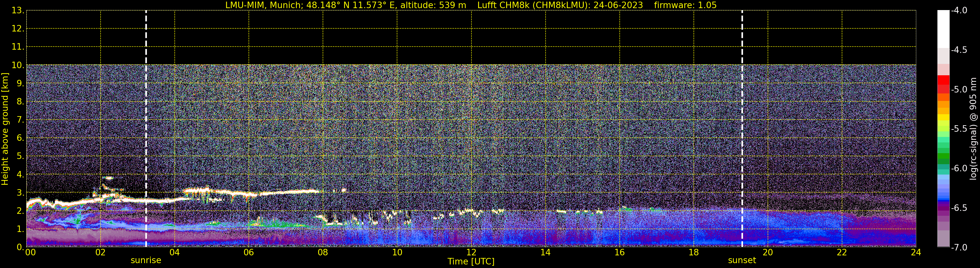Image resolution: width=980 pixels, height=268 pixels.
Task: Click the x-axis tick label '14'
Action: 545,252
